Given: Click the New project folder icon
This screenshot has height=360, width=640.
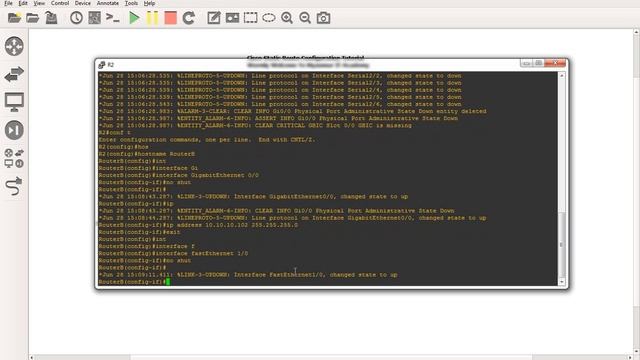Looking at the screenshot, I should pos(14,18).
